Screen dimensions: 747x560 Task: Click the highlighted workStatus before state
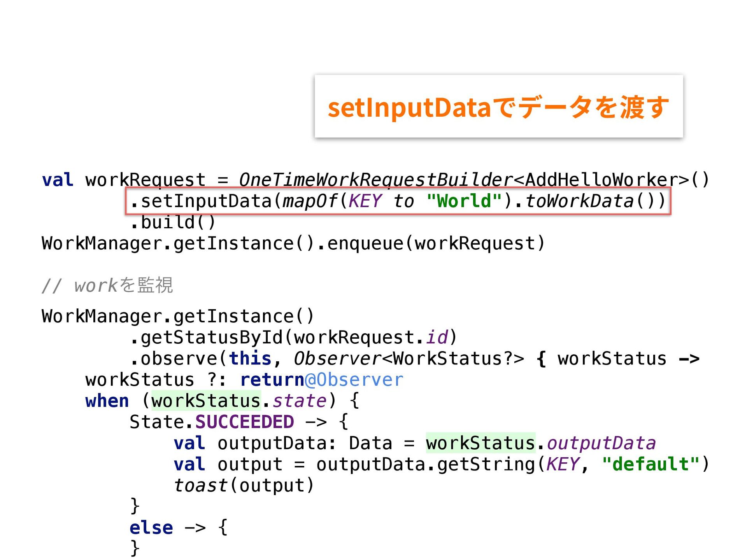[x=206, y=401]
